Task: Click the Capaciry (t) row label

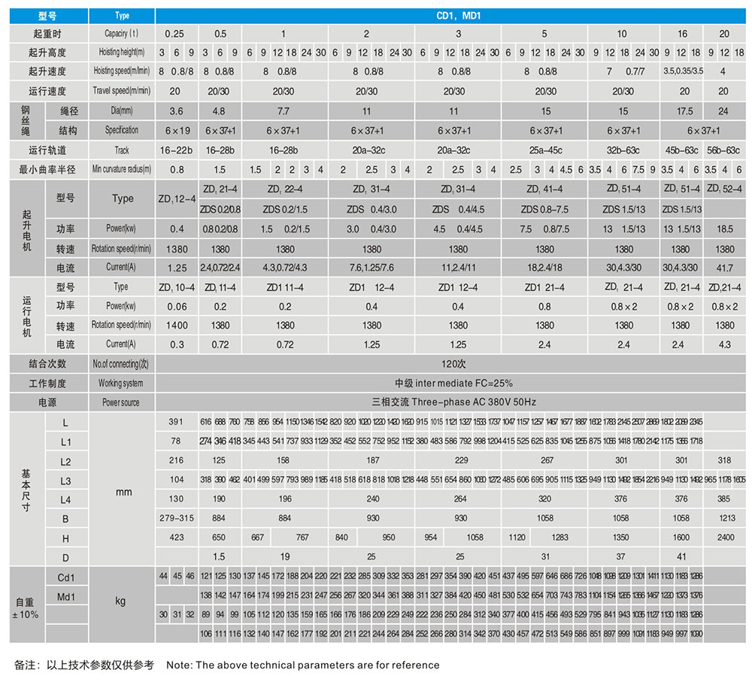Action: [122, 34]
